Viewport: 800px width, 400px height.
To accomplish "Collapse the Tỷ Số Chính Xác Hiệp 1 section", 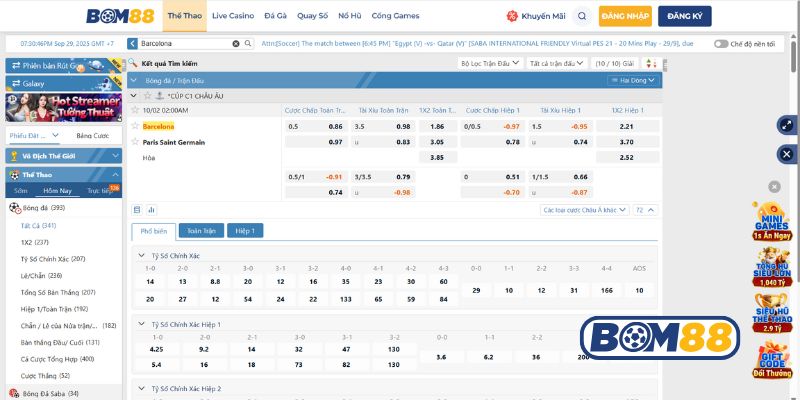I will (141, 325).
